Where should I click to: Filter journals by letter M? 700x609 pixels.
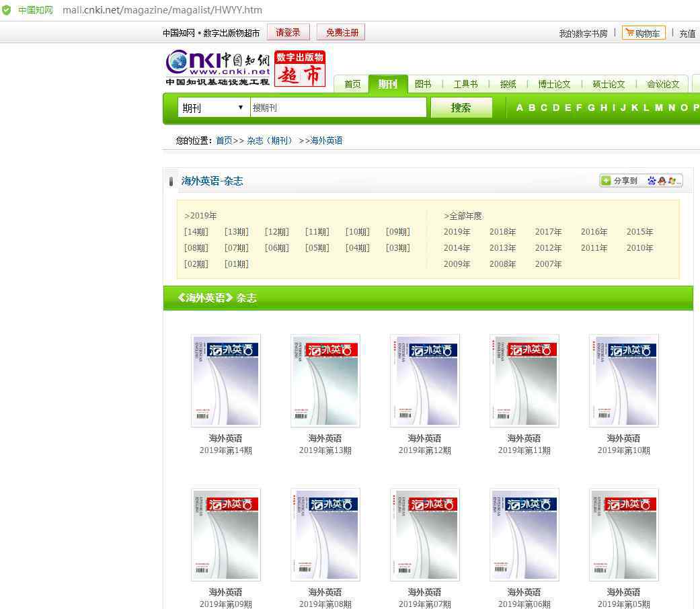tap(658, 108)
